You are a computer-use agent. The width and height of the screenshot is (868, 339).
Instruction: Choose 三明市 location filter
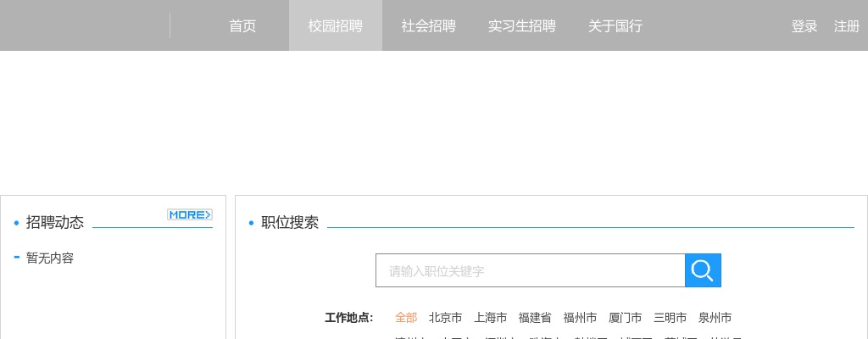[x=670, y=318]
